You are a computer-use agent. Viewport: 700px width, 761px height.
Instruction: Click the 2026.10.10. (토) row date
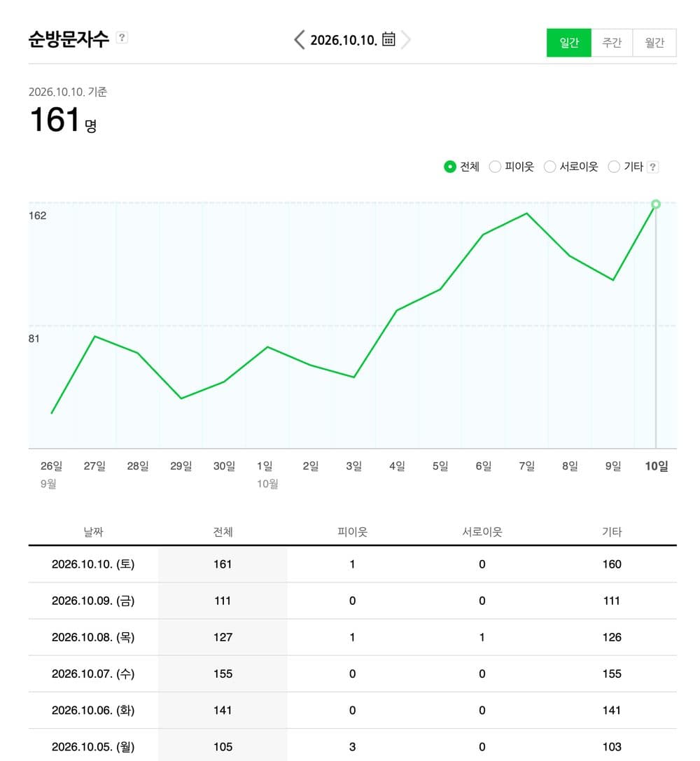(93, 564)
